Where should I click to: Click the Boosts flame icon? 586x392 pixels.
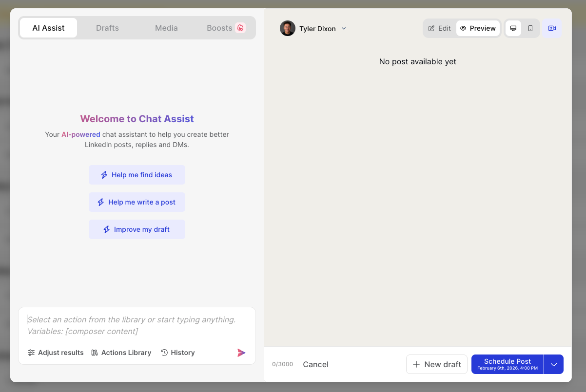(241, 28)
